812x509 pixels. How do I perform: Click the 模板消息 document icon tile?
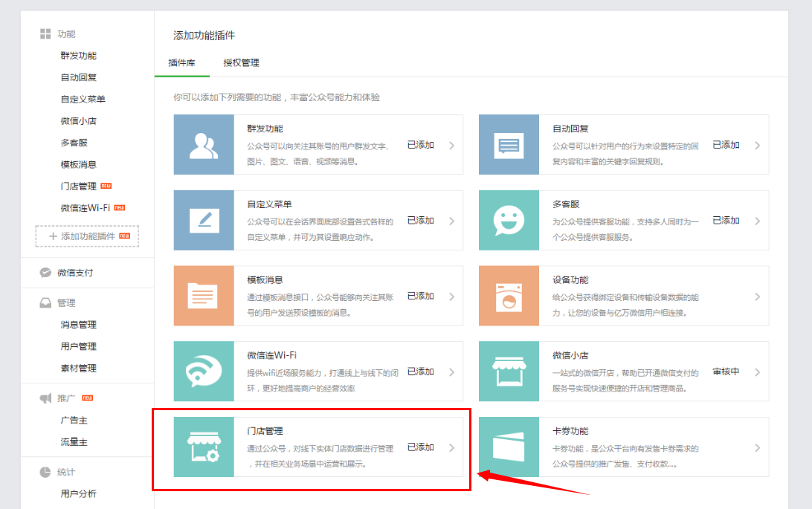point(204,296)
